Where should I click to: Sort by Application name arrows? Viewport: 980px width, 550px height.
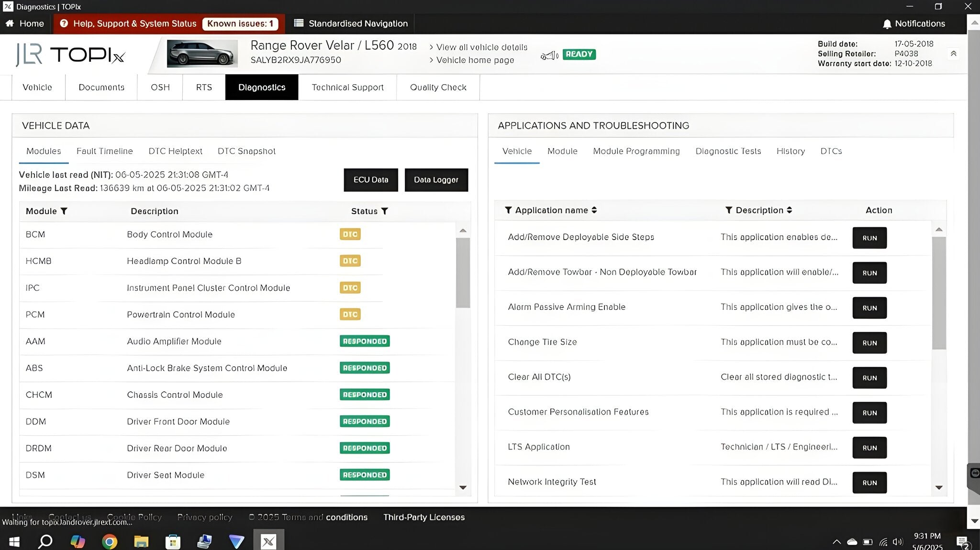[594, 210]
